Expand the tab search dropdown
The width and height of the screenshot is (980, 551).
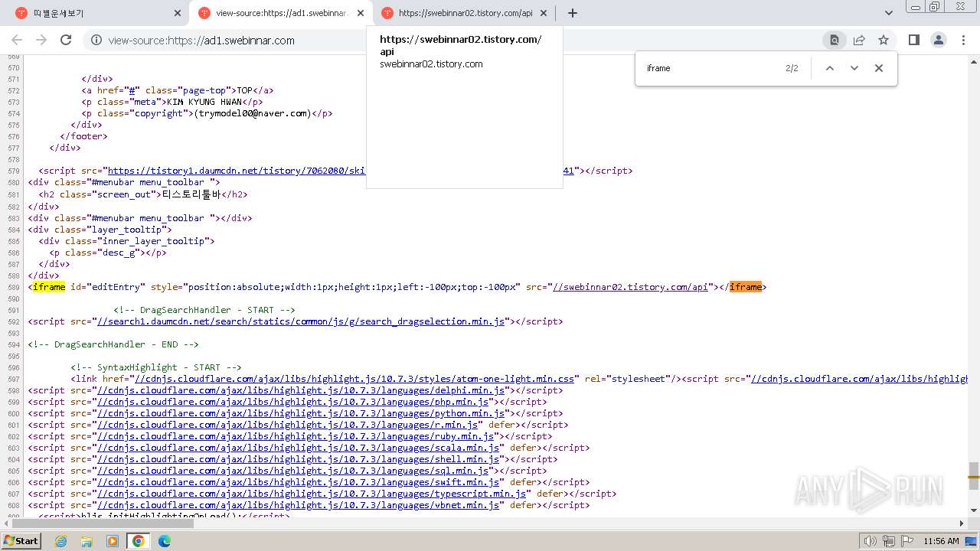coord(889,13)
